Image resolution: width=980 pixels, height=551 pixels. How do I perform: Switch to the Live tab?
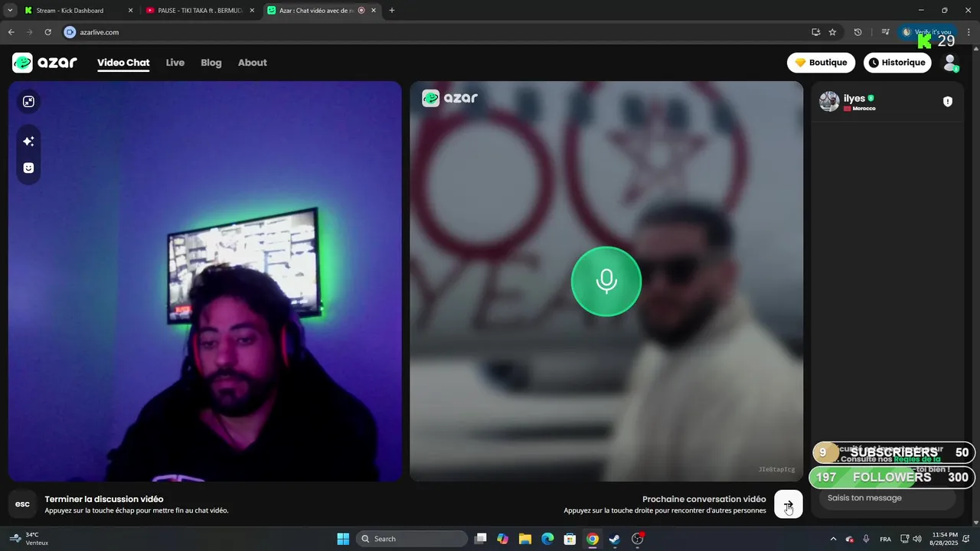coord(175,63)
